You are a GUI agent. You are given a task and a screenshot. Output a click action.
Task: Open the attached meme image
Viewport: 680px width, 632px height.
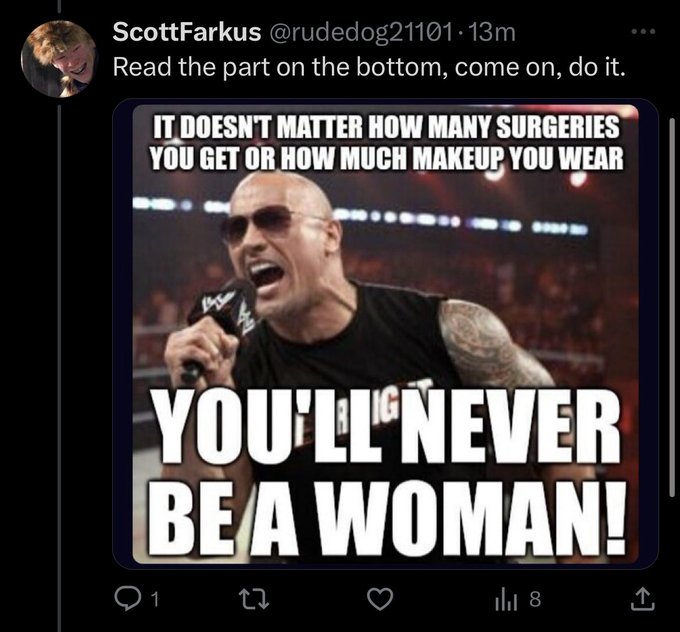(x=385, y=334)
